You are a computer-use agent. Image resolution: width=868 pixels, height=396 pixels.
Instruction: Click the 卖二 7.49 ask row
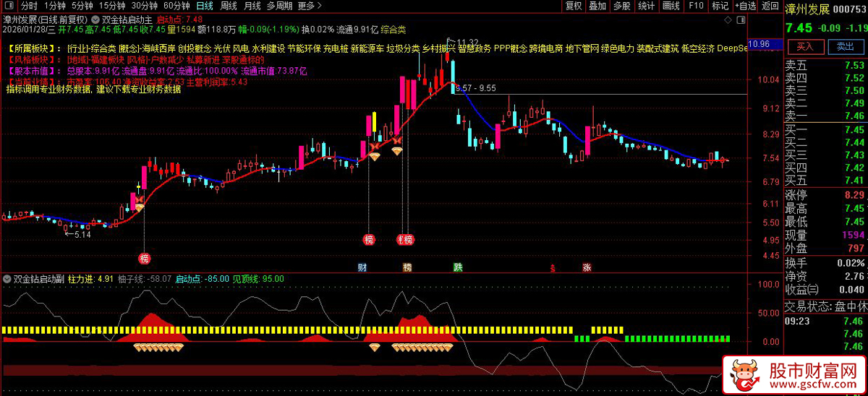coord(825,103)
